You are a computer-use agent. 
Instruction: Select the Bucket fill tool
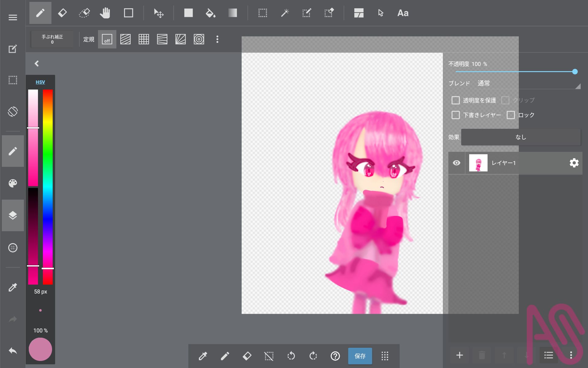[x=210, y=13]
